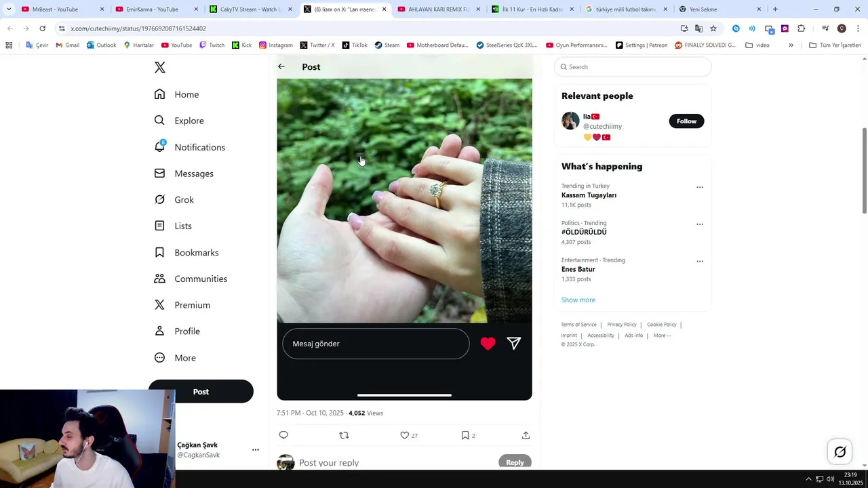This screenshot has height=488, width=868.
Task: Click the X Search input field
Action: (633, 67)
